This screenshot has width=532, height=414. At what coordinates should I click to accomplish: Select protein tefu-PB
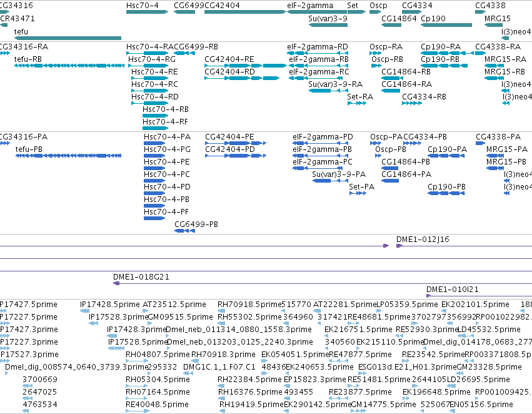pyautogui.click(x=69, y=156)
